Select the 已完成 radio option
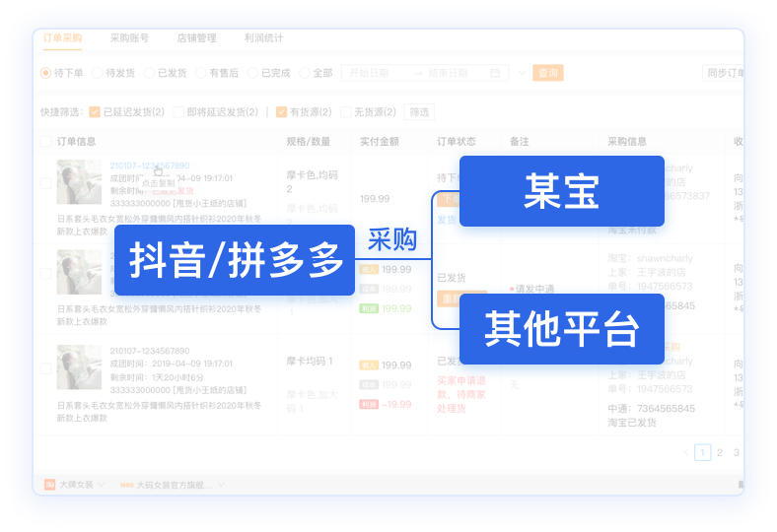 (252, 73)
